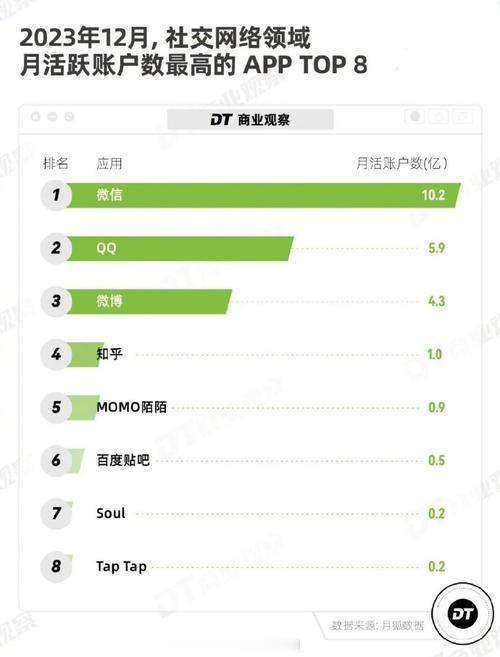Image resolution: width=500 pixels, height=657 pixels.
Task: Click rank number 2 circle badge
Action: pos(56,248)
